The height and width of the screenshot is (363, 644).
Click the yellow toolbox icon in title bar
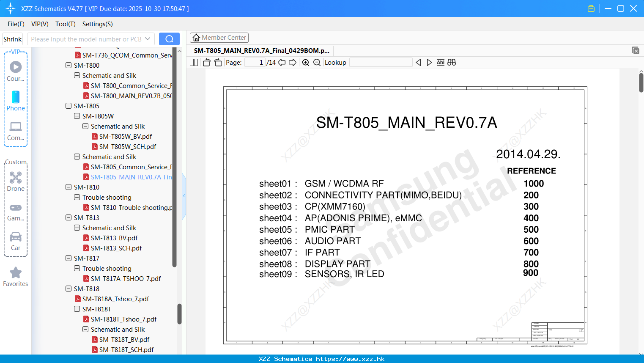(x=591, y=8)
